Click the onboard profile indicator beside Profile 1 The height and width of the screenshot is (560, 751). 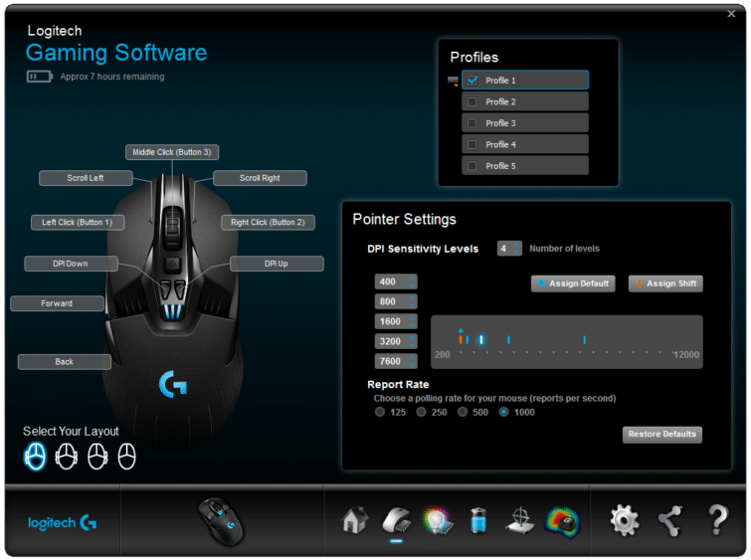[x=453, y=81]
